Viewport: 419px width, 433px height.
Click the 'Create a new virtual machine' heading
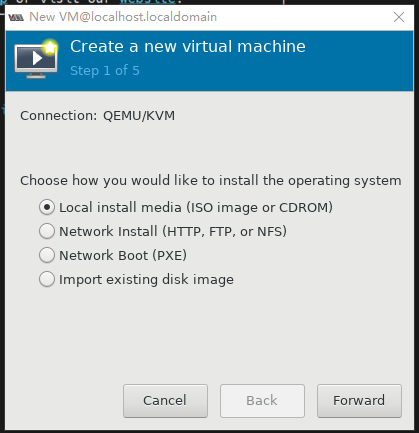pyautogui.click(x=188, y=46)
